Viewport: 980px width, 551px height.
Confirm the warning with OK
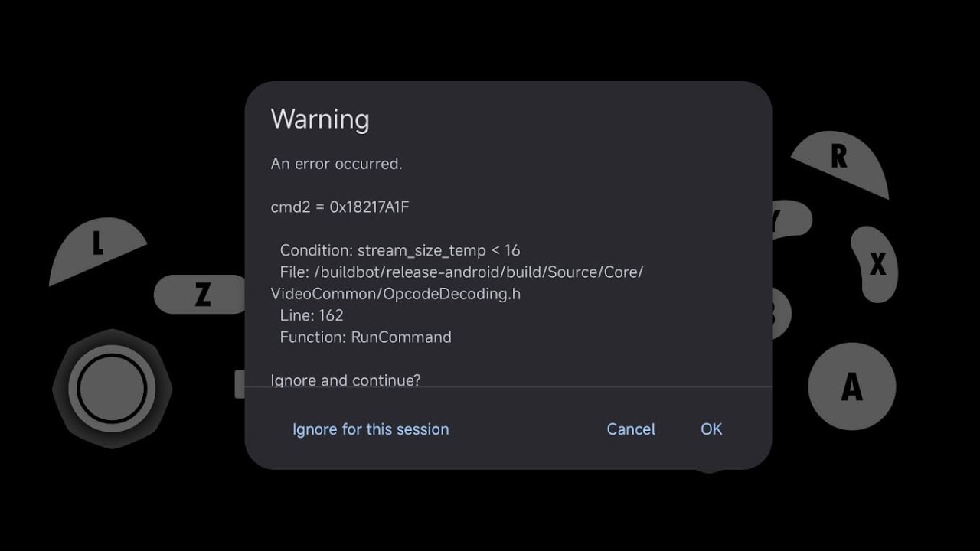coord(711,429)
